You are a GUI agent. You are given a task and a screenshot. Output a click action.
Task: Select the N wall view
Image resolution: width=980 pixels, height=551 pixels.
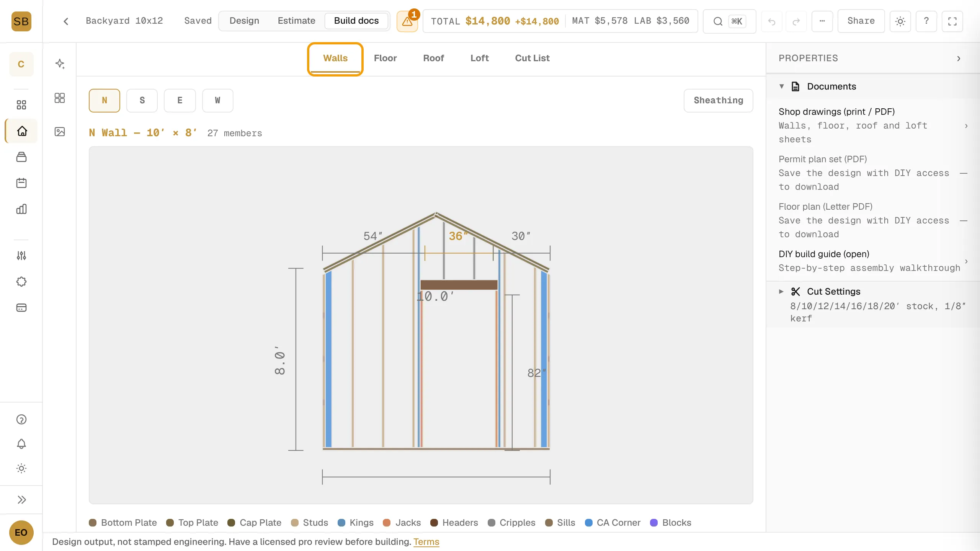(x=105, y=101)
